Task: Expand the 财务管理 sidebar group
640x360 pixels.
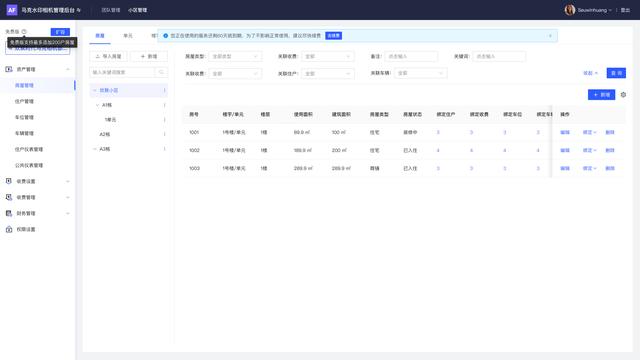Action: [x=68, y=213]
